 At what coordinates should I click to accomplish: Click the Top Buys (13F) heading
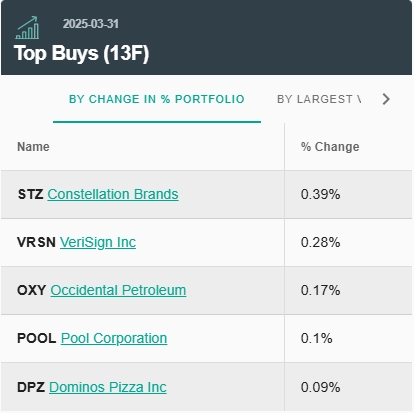click(x=81, y=53)
